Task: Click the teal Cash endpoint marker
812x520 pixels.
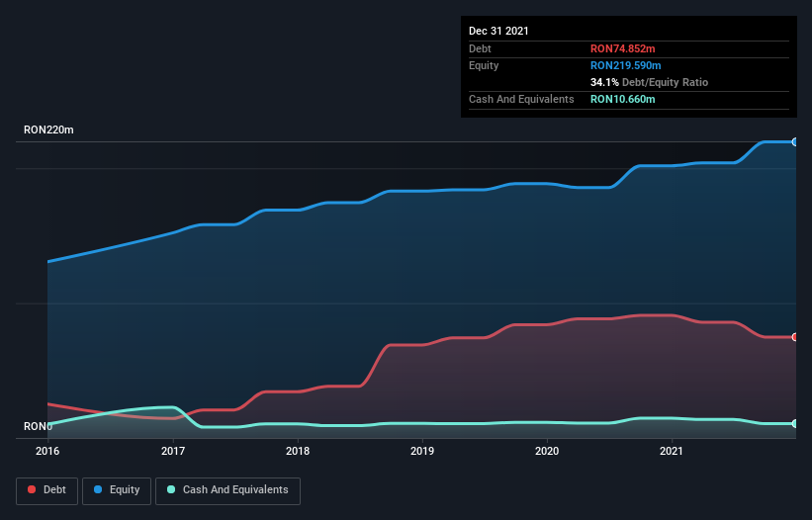Action: pyautogui.click(x=795, y=423)
